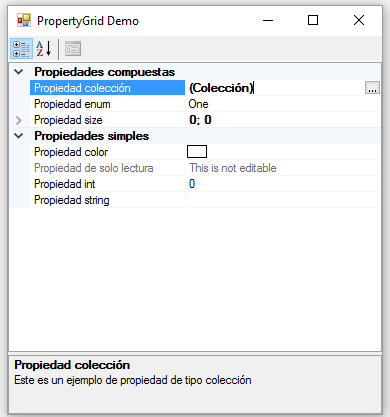Open collection editor with ellipsis button
390x417 pixels.
[372, 88]
